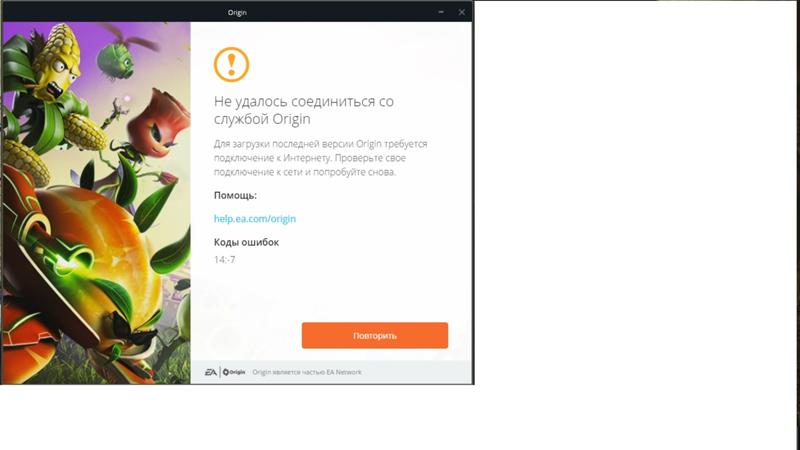The image size is (800, 450).
Task: Click the orange exclamation warning icon
Action: [x=231, y=65]
